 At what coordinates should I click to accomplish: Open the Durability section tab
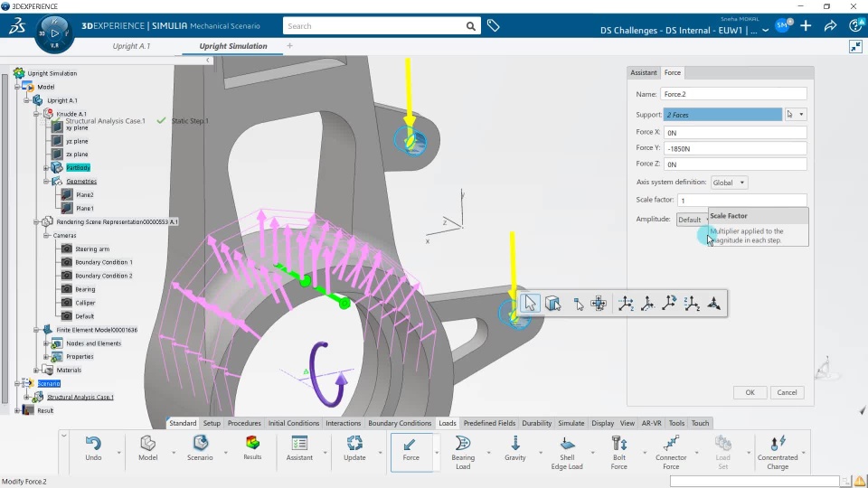point(537,423)
